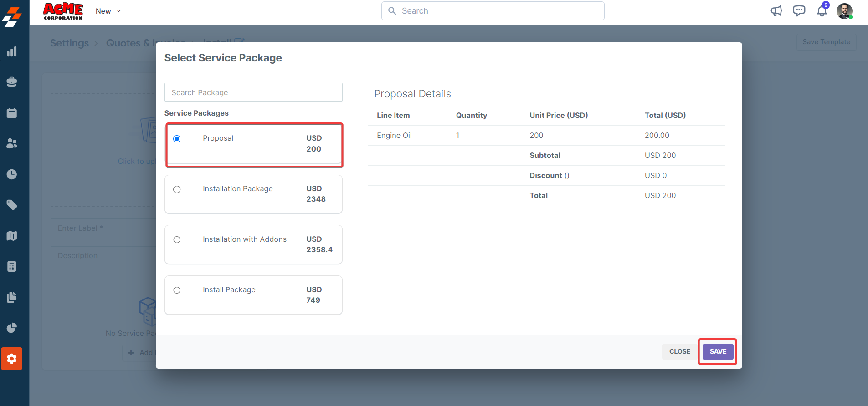Select the Installation Package radio button
The height and width of the screenshot is (406, 868).
pyautogui.click(x=177, y=189)
